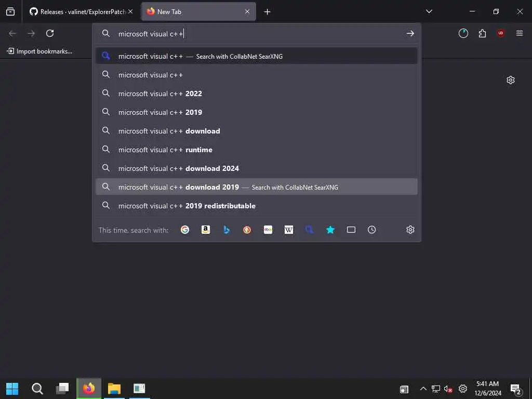Go forward one page
This screenshot has width=532, height=399.
pos(31,33)
